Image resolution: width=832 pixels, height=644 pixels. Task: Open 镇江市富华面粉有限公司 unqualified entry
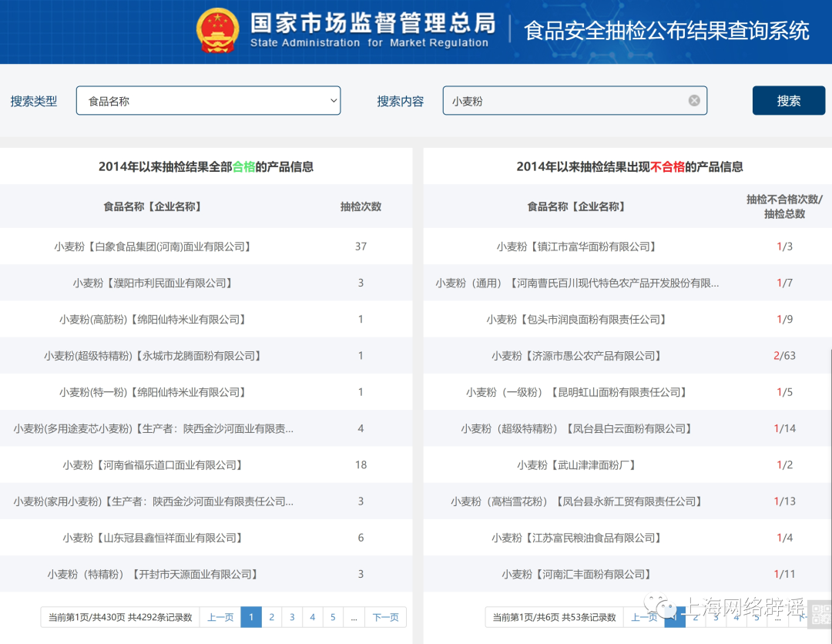(x=576, y=247)
